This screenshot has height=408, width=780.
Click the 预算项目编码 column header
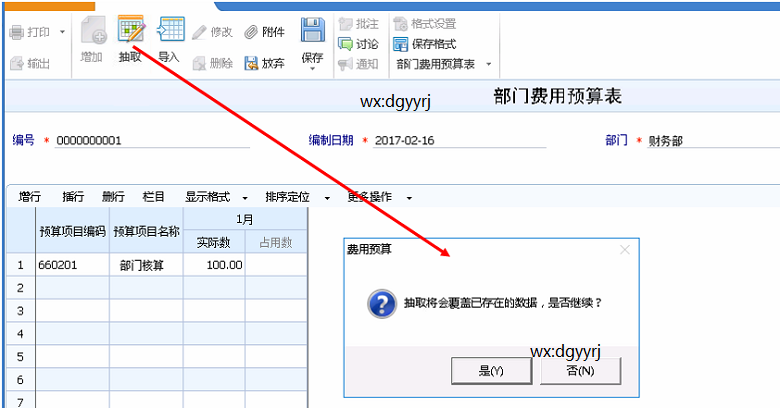pyautogui.click(x=73, y=231)
